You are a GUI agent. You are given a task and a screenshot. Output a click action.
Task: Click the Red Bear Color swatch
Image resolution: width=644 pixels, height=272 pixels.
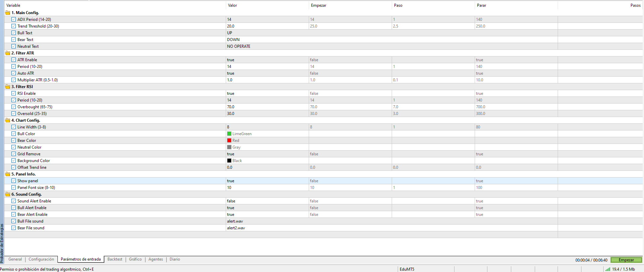pyautogui.click(x=229, y=141)
